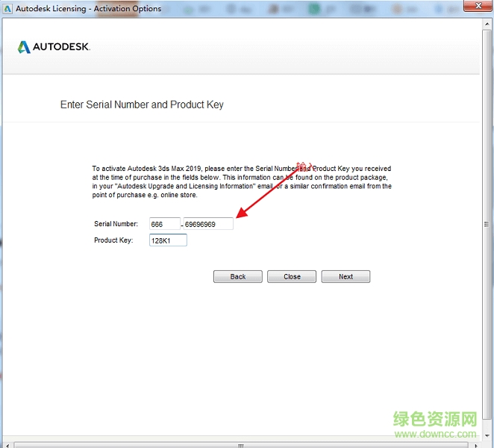Click the horizontal scrollbar thumb
Screen dimensions: 494x448
(241, 445)
